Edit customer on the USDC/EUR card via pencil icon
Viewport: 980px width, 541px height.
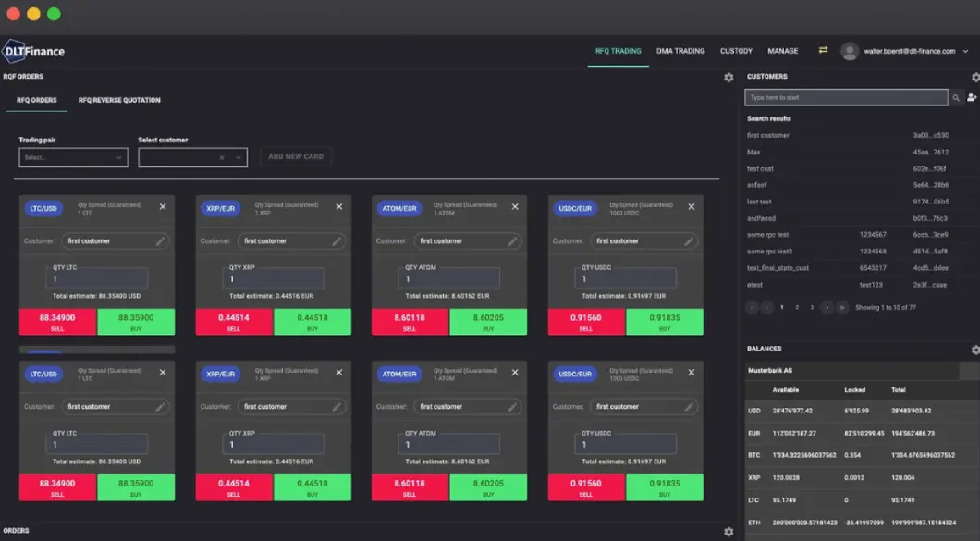(690, 240)
